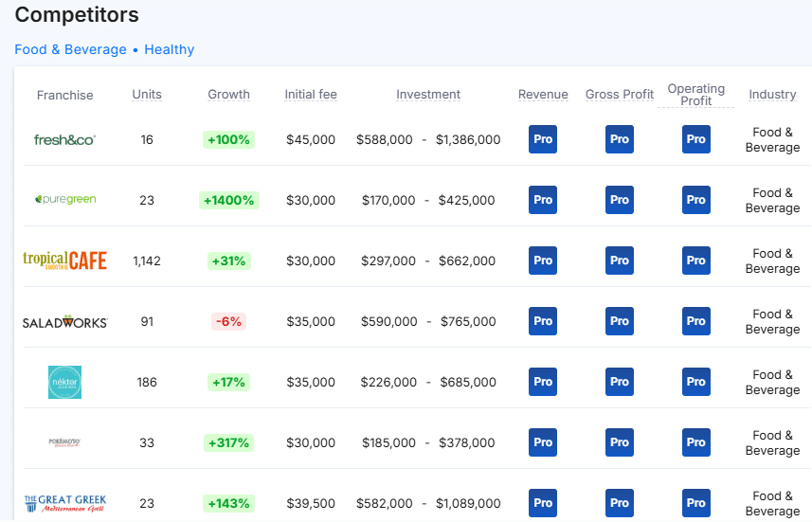Open the Saladworks franchise logo
Screen dimensions: 812x522
(x=64, y=321)
